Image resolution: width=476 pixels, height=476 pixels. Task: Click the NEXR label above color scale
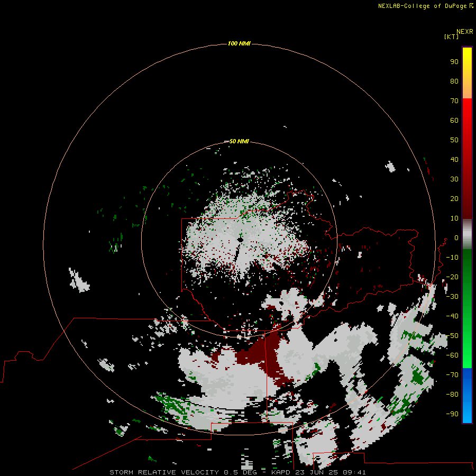click(465, 32)
